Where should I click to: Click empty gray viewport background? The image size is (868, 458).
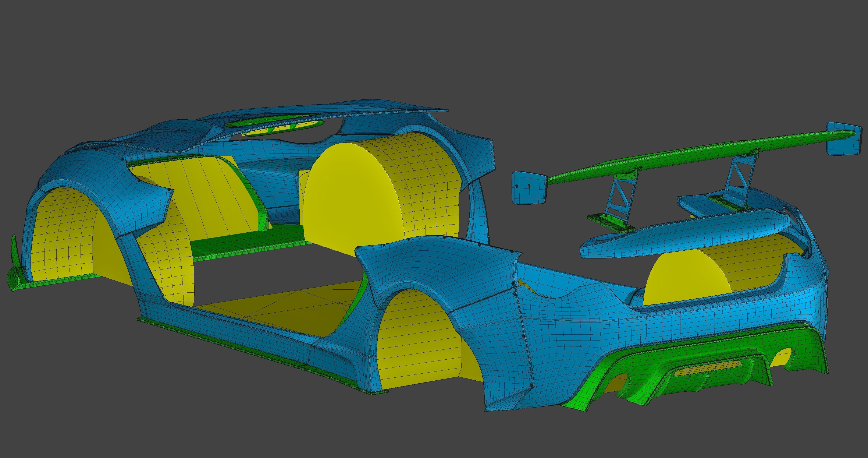[404, 51]
